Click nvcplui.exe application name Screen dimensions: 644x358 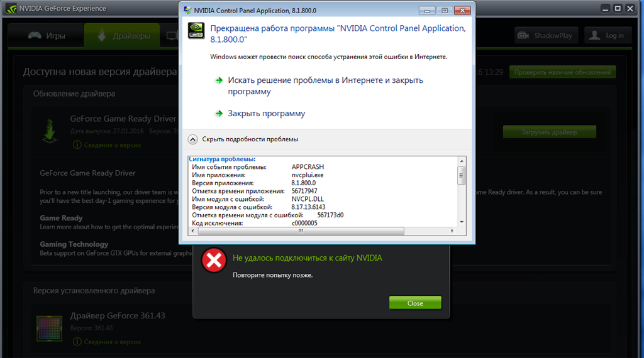click(308, 175)
